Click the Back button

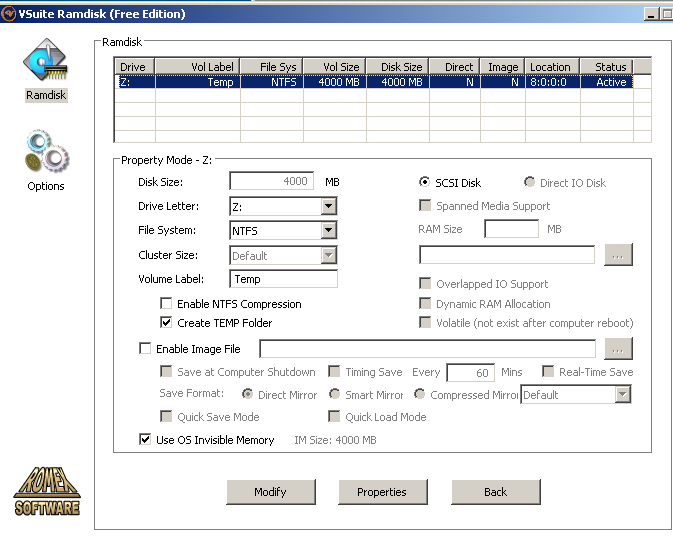496,492
